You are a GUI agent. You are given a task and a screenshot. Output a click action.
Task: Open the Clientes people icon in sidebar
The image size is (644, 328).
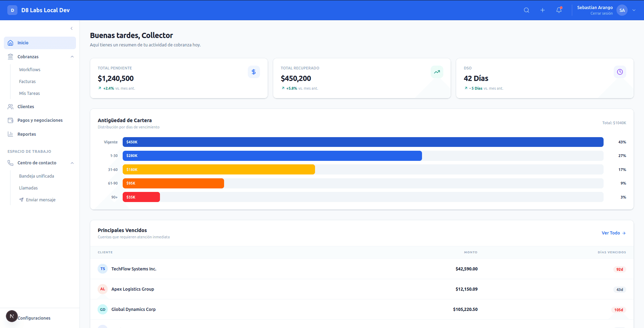tap(10, 106)
